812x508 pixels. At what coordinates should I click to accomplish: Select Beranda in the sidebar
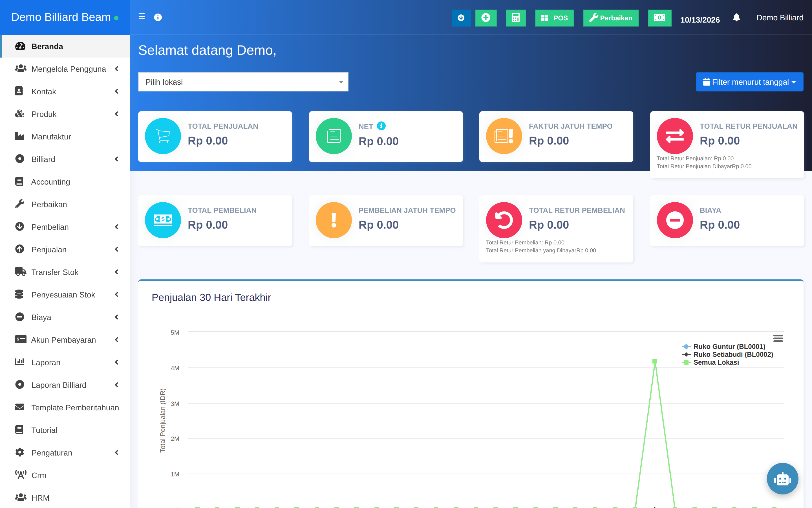click(x=65, y=46)
